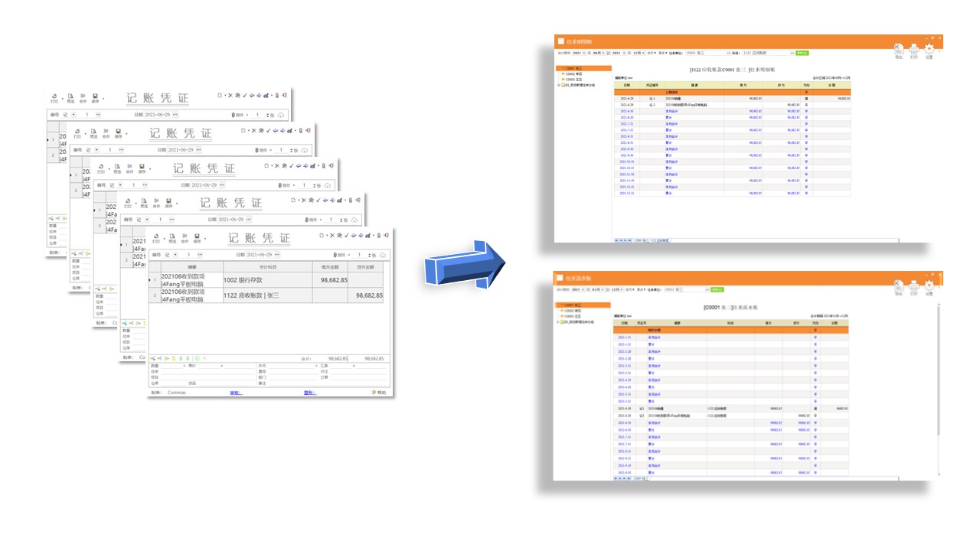980x551 pixels.
Task: Click Print (打印) icon in front voucher toolbar
Action: [156, 237]
